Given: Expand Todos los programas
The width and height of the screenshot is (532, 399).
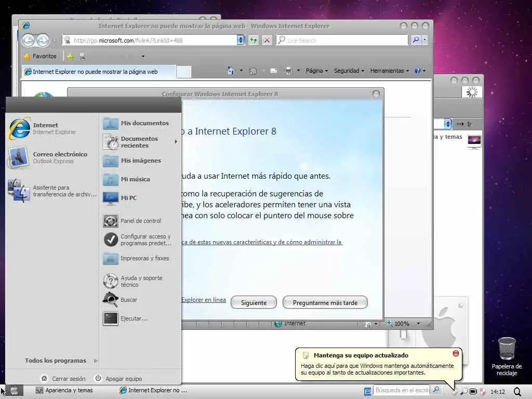Looking at the screenshot, I should pyautogui.click(x=61, y=361).
